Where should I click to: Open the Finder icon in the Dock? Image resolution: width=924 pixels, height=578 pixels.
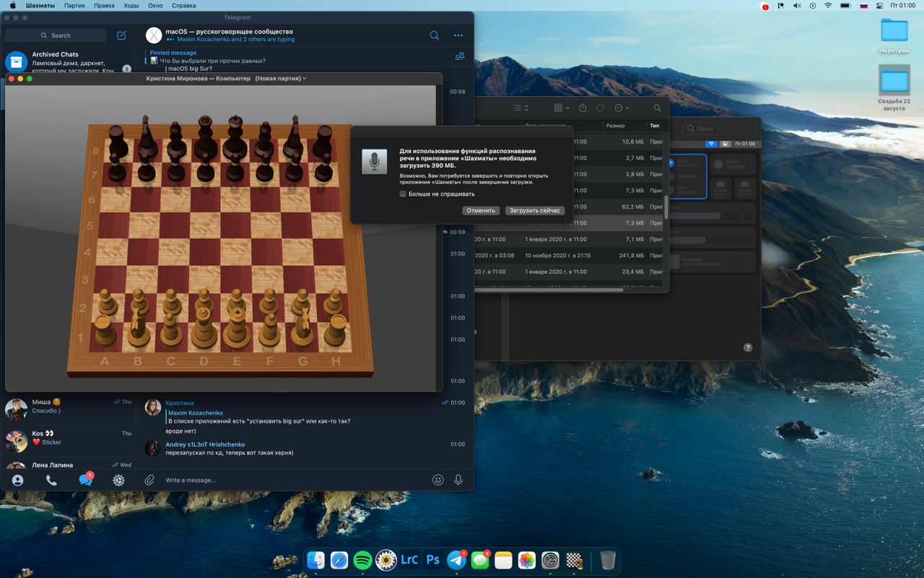click(316, 560)
